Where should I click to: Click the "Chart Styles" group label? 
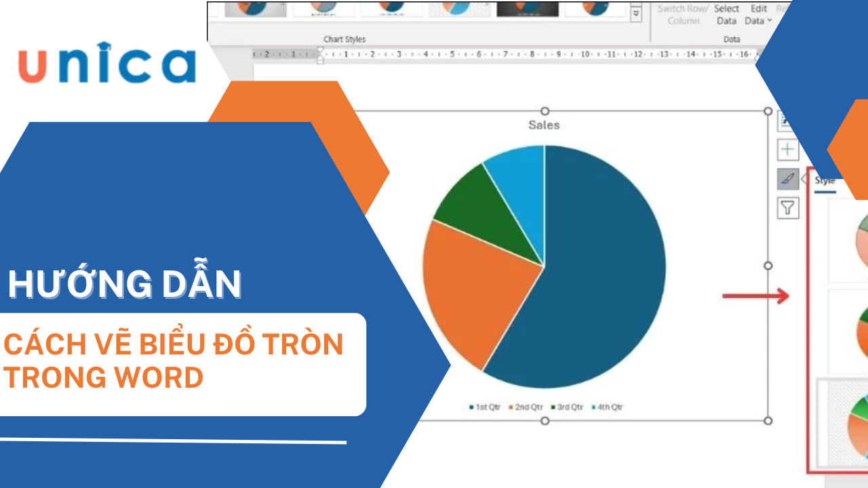(x=346, y=39)
